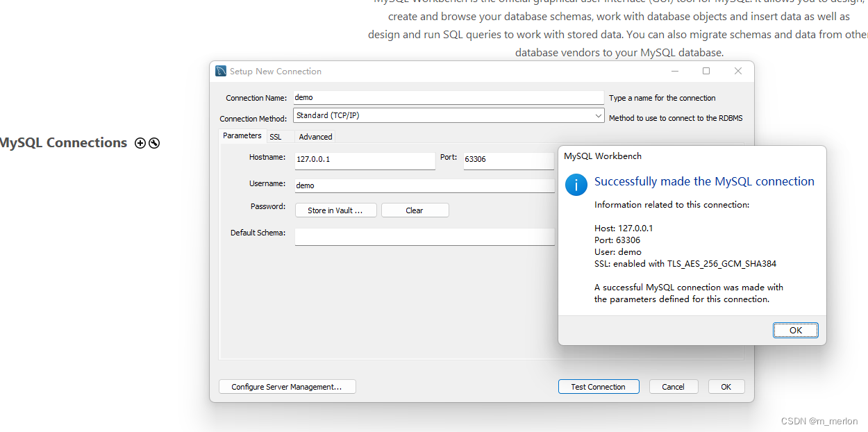The image size is (868, 432).
Task: Close the Setup New Connection window
Action: point(737,71)
